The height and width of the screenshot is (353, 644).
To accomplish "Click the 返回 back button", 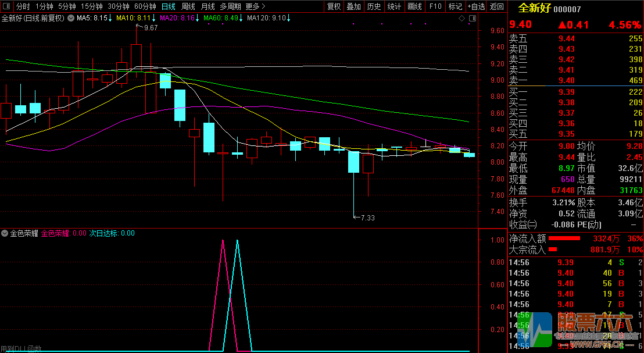I will click(497, 7).
